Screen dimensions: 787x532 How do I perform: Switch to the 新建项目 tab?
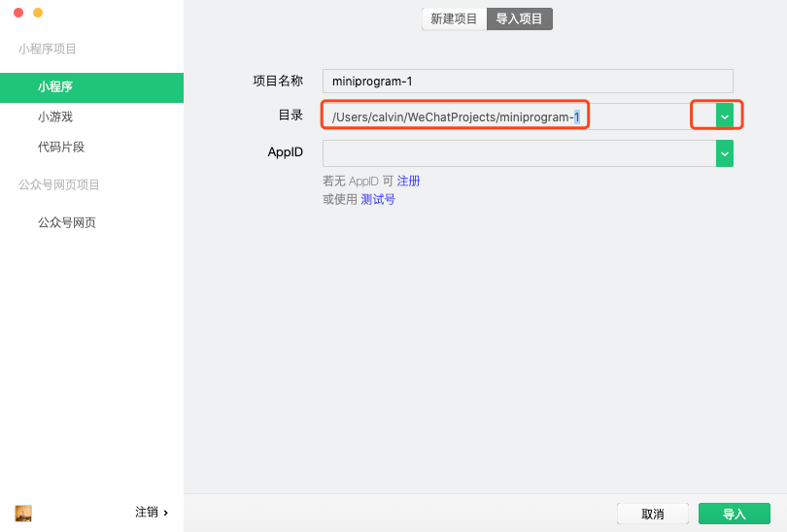click(x=455, y=19)
